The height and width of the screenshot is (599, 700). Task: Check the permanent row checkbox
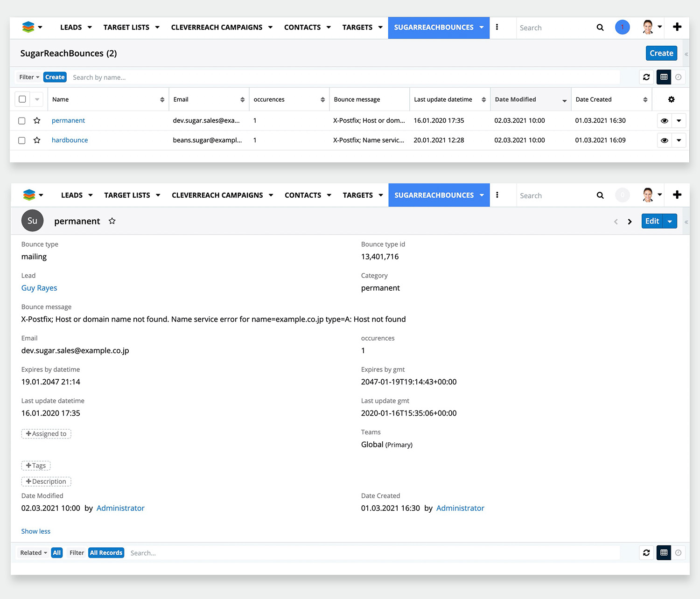click(22, 121)
